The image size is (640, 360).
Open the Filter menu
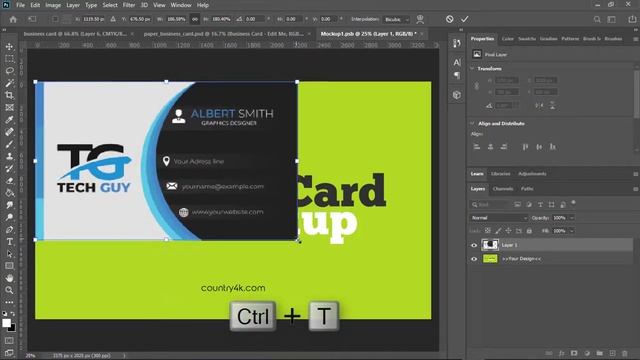(129, 5)
